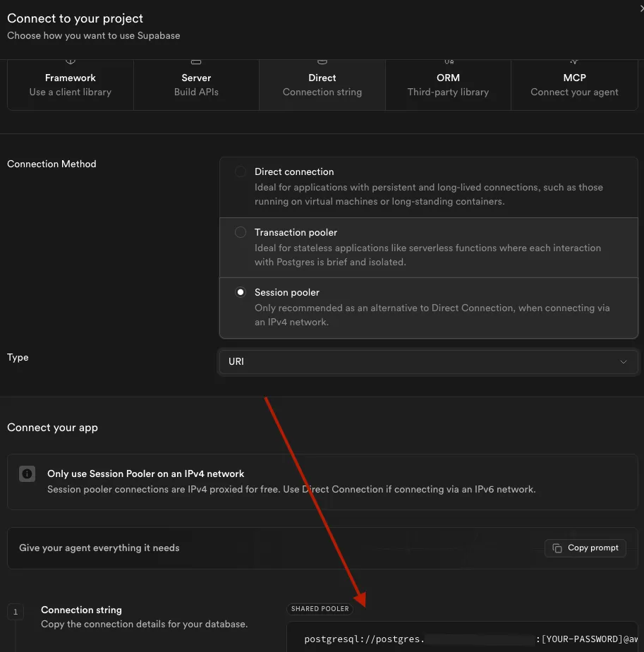The image size is (644, 652).
Task: Click the postgresql connection string field
Action: click(462, 639)
